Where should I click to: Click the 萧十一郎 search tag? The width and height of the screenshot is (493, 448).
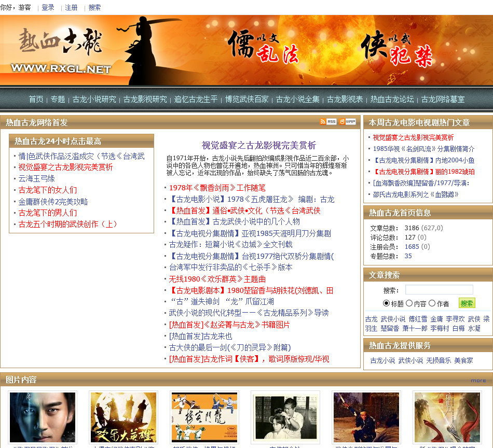(415, 328)
